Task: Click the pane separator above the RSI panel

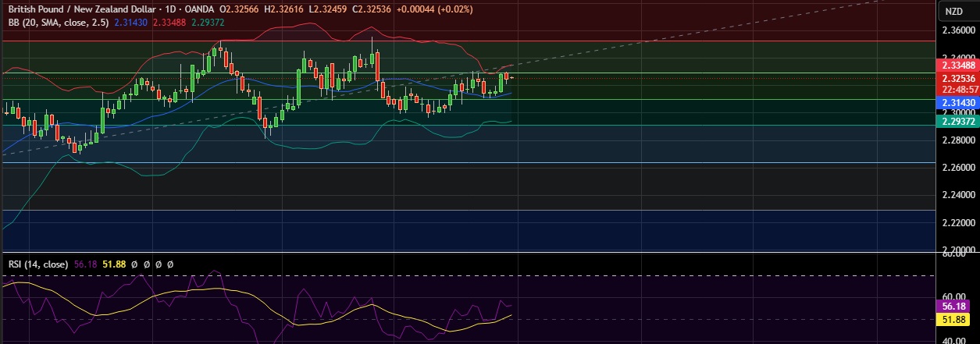Action: pos(469,253)
